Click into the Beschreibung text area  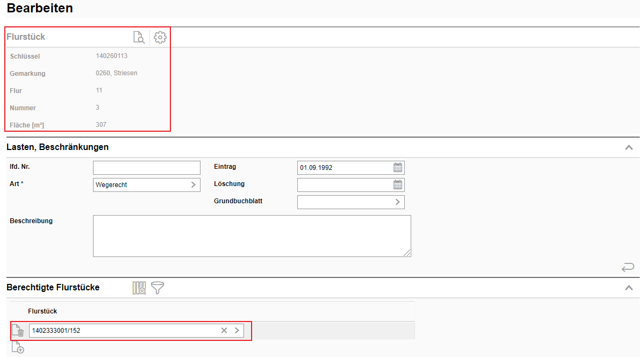click(x=252, y=236)
